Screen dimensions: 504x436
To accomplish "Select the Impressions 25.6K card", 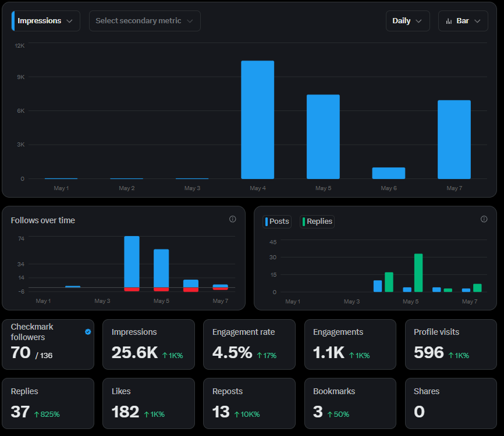I will tap(148, 344).
